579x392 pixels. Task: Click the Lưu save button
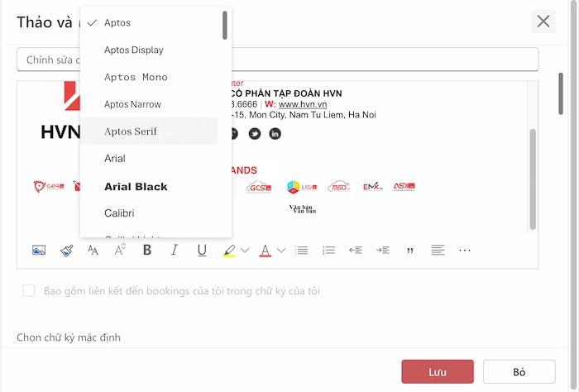438,371
